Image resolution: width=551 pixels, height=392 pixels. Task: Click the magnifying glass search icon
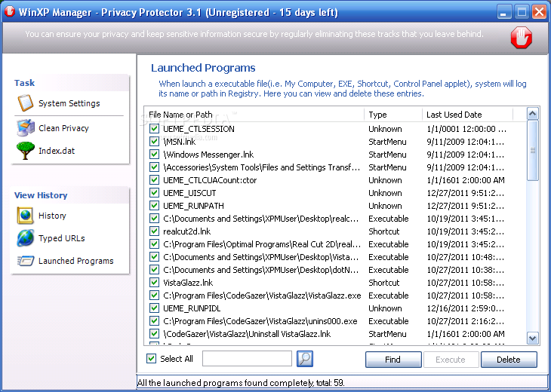click(305, 359)
